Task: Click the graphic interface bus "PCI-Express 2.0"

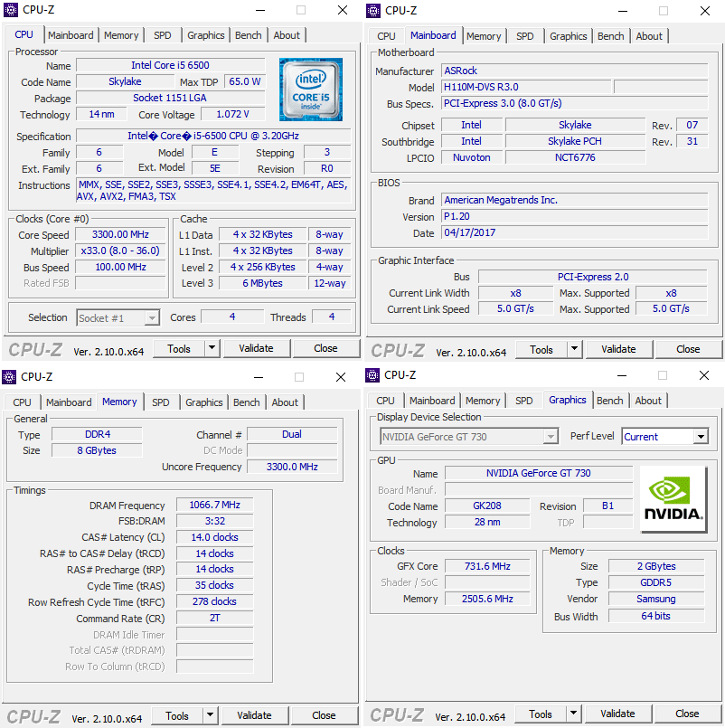Action: 593,277
